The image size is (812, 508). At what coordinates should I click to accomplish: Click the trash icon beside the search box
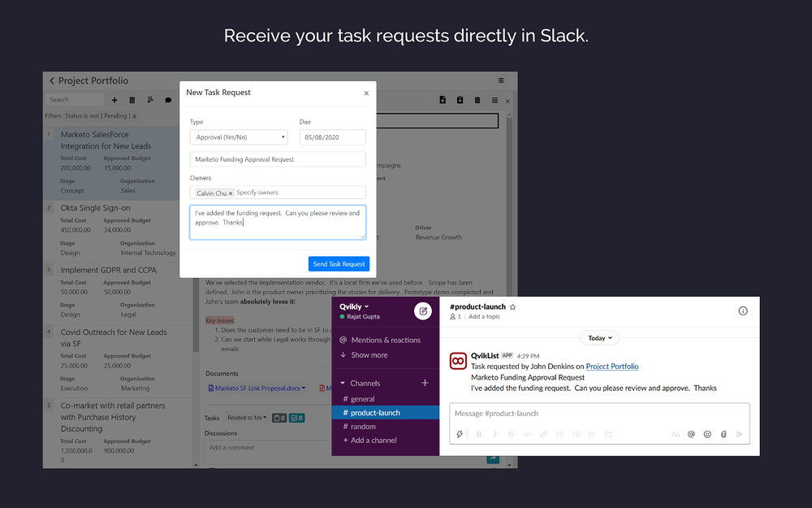pos(132,100)
